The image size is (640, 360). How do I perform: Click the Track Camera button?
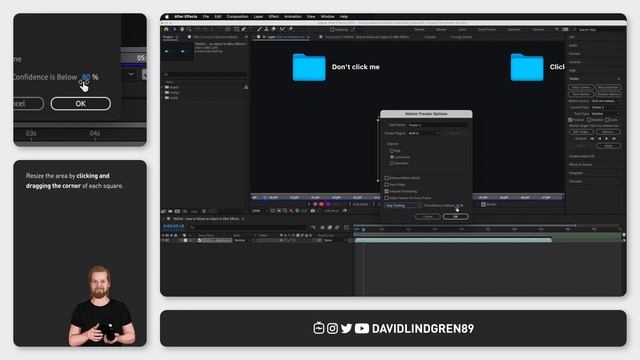581,87
